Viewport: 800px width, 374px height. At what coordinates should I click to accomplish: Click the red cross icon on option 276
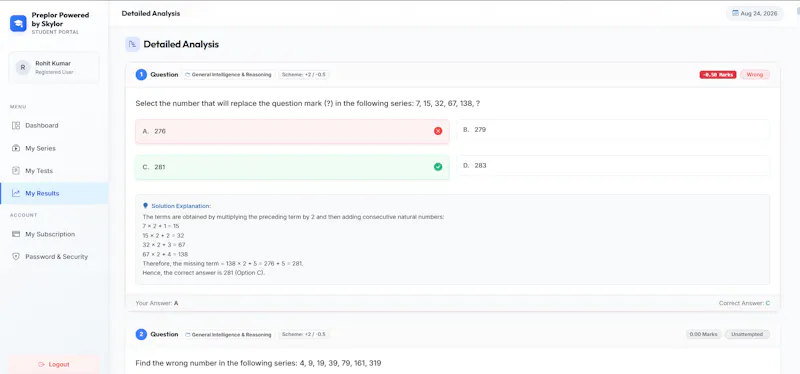(x=438, y=131)
